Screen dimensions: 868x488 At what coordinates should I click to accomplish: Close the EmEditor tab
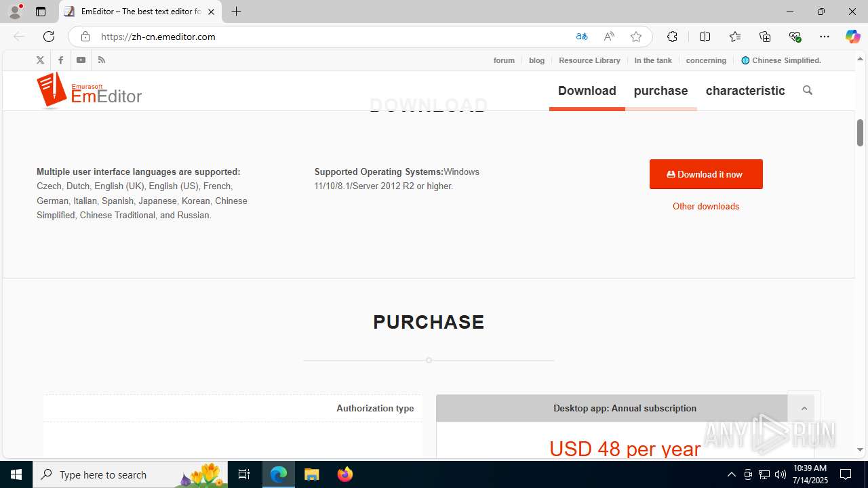click(x=212, y=12)
